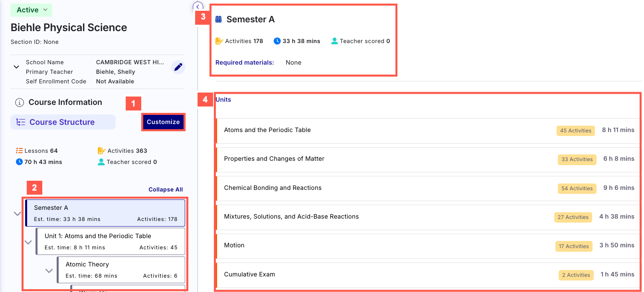Open the Active status dropdown
This screenshot has width=644, height=292.
32,10
